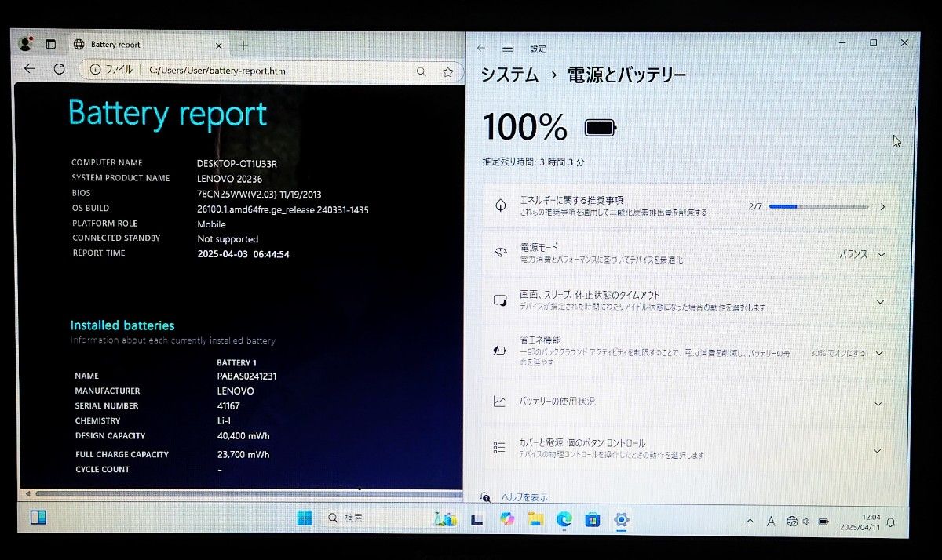Open the energy recommendations chevron arrow
The height and width of the screenshot is (560, 942).
click(882, 207)
